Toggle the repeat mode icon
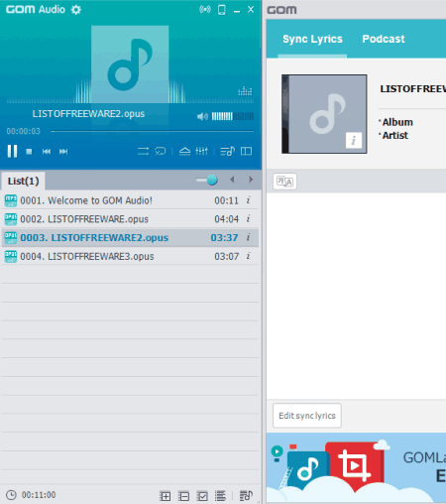Screen dimensions: 446x504 click(x=143, y=151)
